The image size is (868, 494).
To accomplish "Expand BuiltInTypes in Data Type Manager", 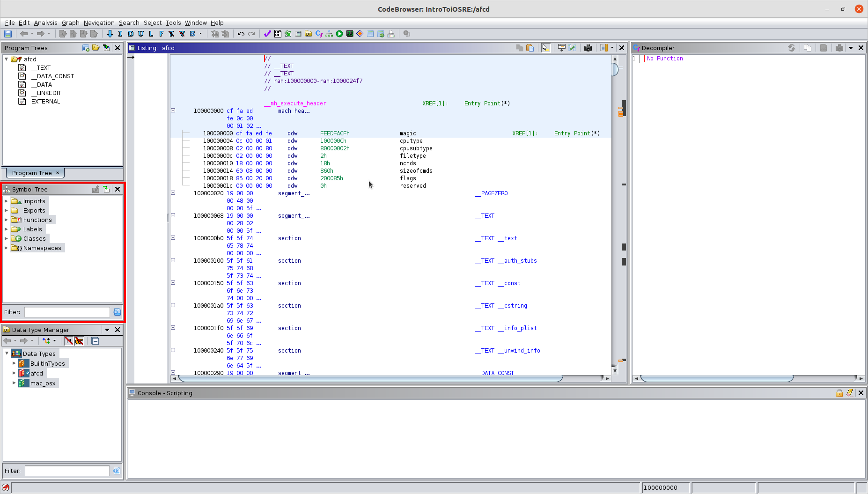I will coord(14,363).
